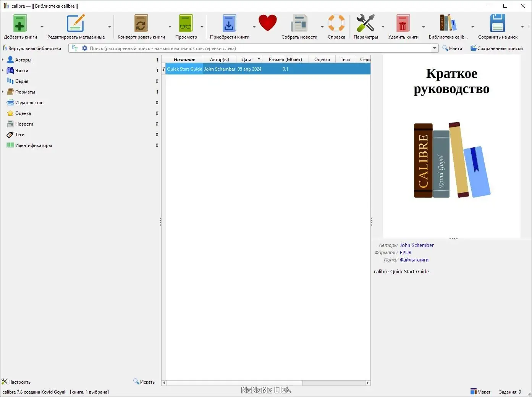Click Собрать новости icon
Screen dimensions: 532x397
[x=299, y=23]
